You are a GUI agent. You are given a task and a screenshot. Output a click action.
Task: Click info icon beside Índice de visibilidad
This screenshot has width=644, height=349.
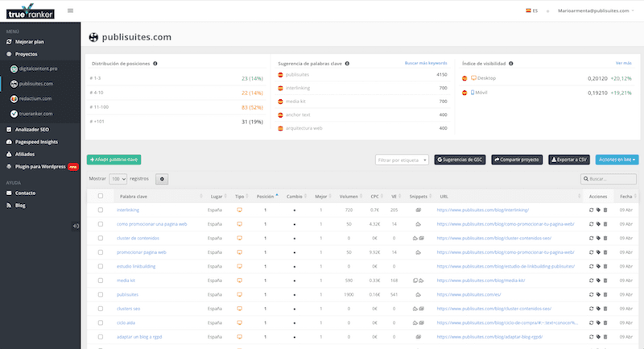pos(511,64)
